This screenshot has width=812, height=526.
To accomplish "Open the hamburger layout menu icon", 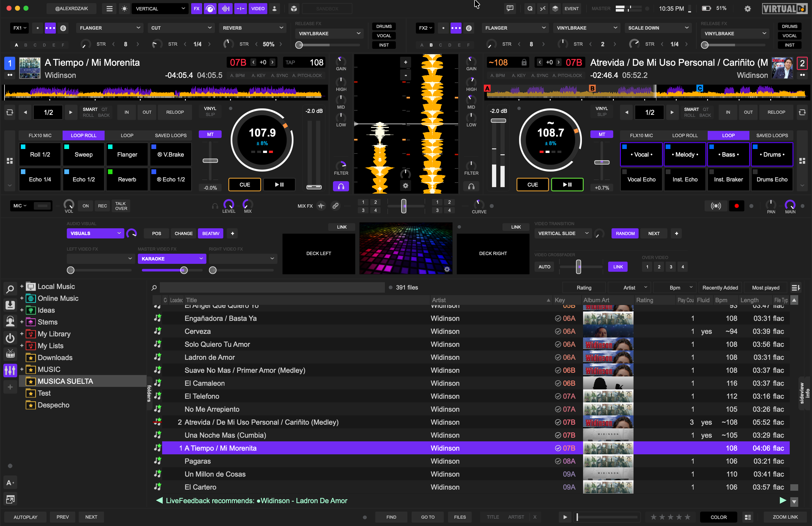I will [109, 8].
